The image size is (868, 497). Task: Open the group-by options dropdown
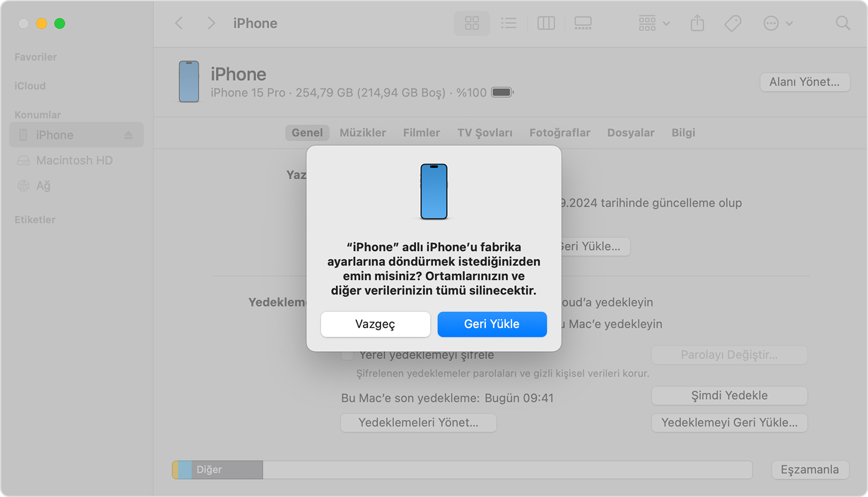point(654,23)
